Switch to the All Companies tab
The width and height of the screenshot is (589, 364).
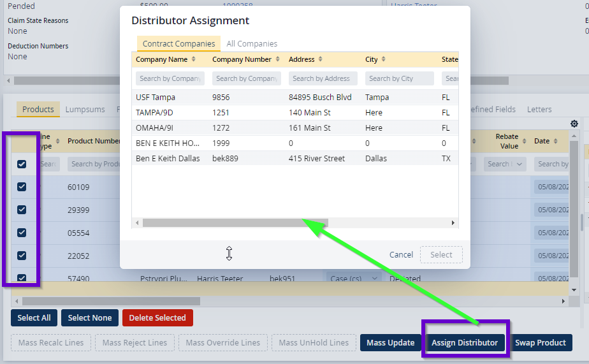[x=252, y=44]
